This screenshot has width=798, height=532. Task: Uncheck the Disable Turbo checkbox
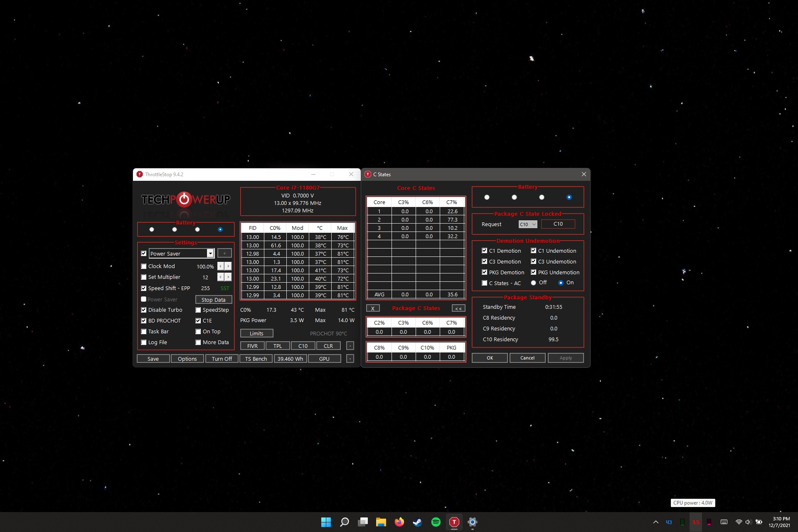pos(144,310)
